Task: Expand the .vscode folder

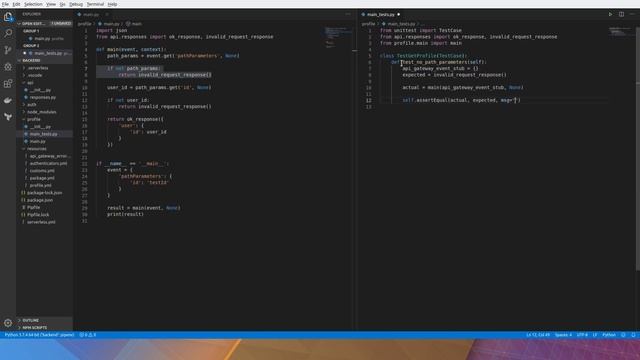Action: [x=44, y=75]
